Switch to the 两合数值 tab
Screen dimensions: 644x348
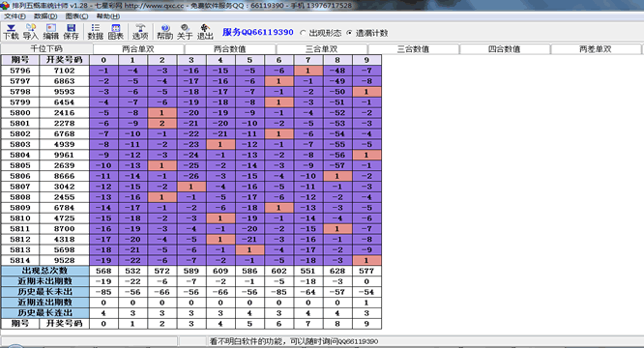(229, 49)
